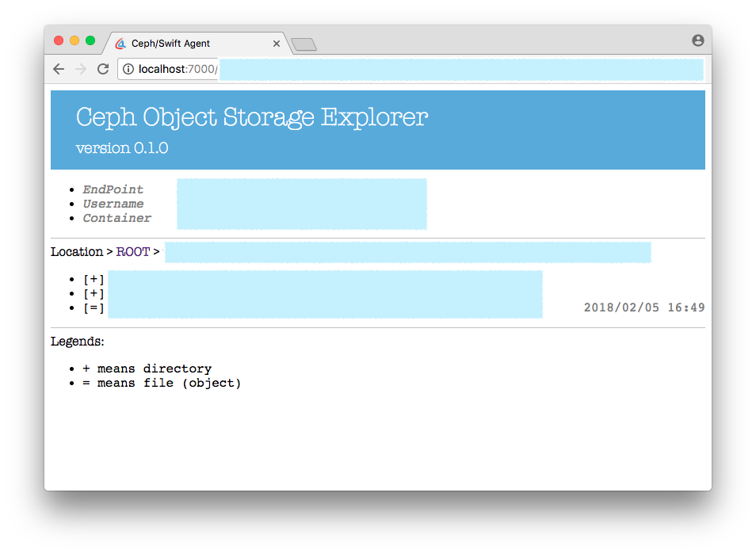
Task: Click the 2018/02/05 16:49 timestamp
Action: 644,308
